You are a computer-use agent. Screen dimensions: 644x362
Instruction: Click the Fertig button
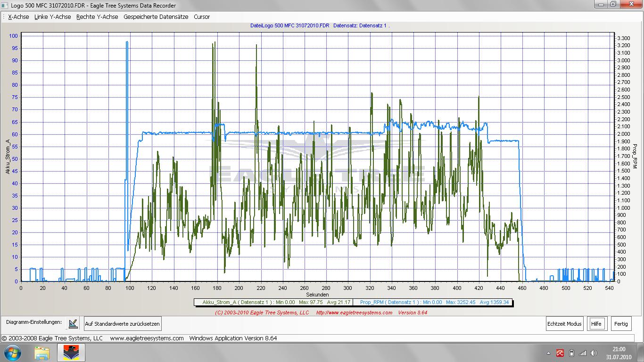click(x=621, y=324)
